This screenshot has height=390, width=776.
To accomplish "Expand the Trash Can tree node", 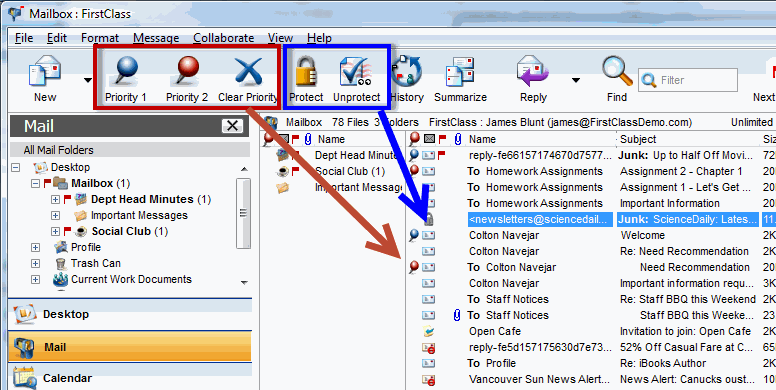I will pos(35,263).
